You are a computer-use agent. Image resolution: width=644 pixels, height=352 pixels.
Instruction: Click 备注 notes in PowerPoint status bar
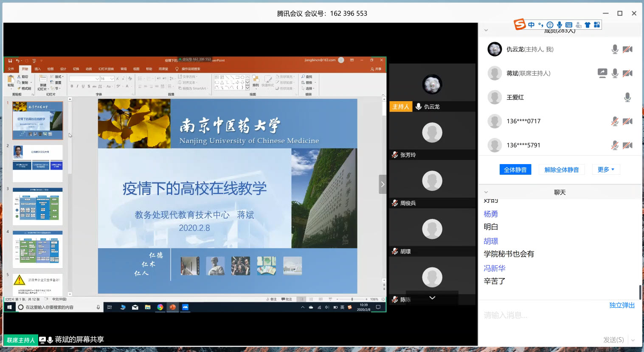coord(271,299)
